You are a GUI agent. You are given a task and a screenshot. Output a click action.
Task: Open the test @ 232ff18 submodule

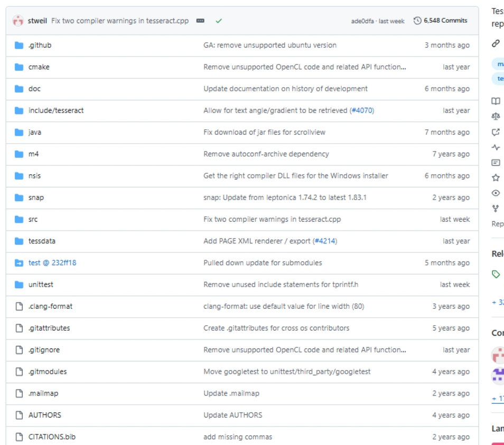[52, 263]
